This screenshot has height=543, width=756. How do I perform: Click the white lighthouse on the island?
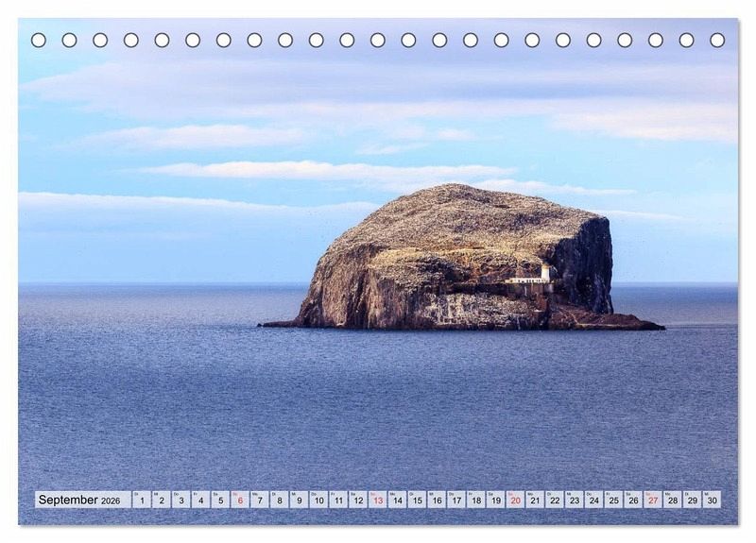(545, 273)
